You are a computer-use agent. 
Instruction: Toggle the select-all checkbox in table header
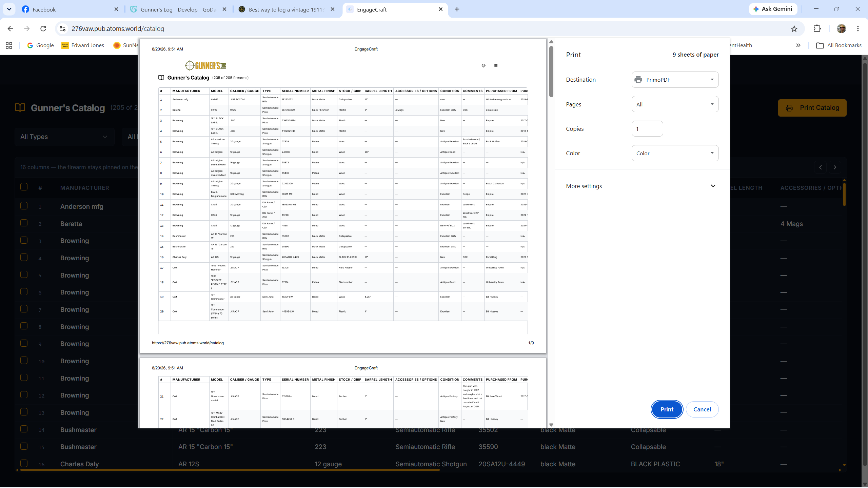tap(24, 187)
